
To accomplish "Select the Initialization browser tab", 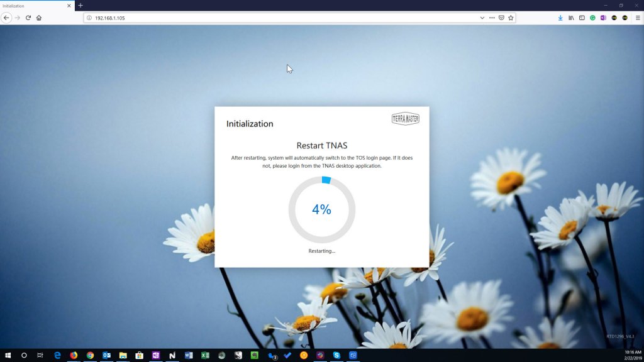I will coord(37,6).
